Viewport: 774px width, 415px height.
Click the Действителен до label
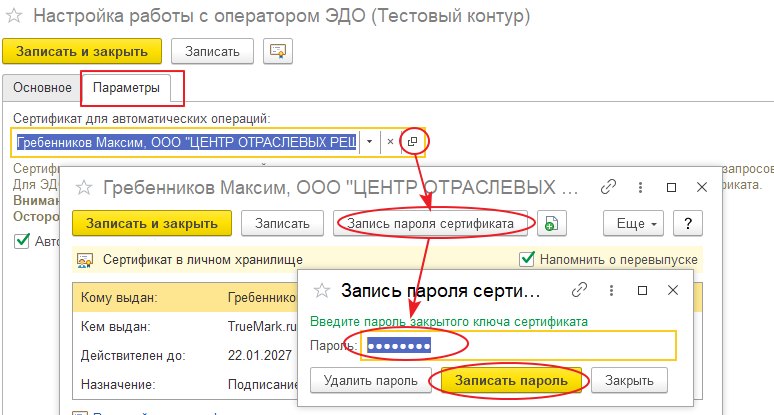[x=133, y=355]
